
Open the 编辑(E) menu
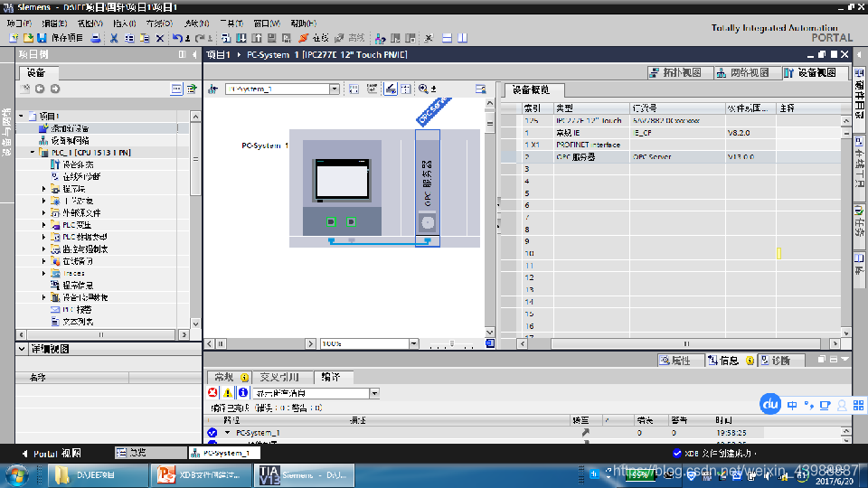tap(54, 23)
